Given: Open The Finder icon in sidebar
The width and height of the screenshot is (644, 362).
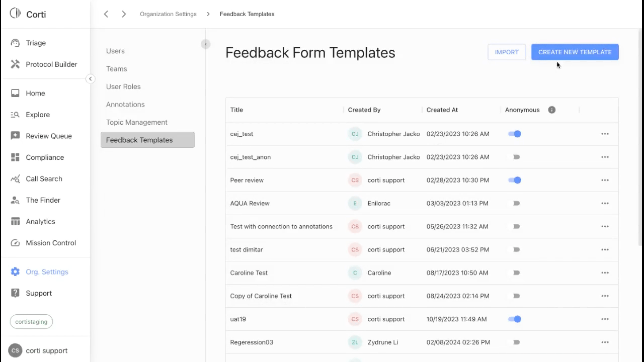Looking at the screenshot, I should click(15, 200).
